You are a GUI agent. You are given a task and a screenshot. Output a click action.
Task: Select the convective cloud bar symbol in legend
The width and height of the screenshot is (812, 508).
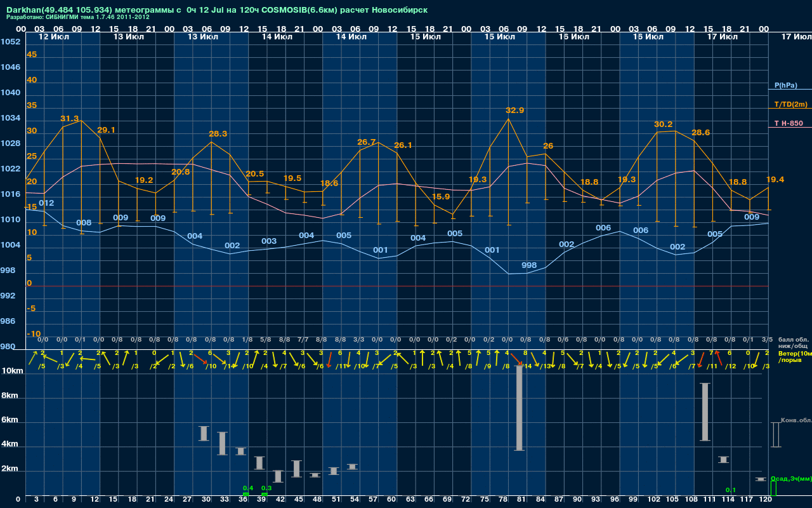pyautogui.click(x=775, y=435)
